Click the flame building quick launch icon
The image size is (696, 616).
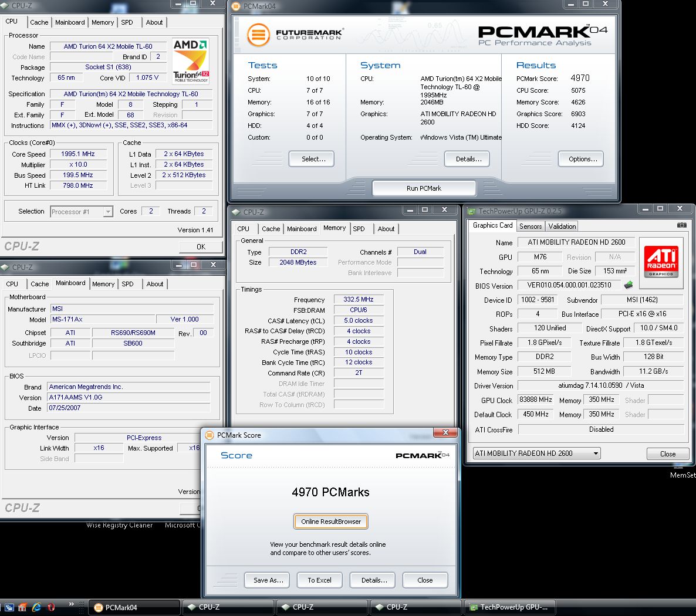pos(23,607)
